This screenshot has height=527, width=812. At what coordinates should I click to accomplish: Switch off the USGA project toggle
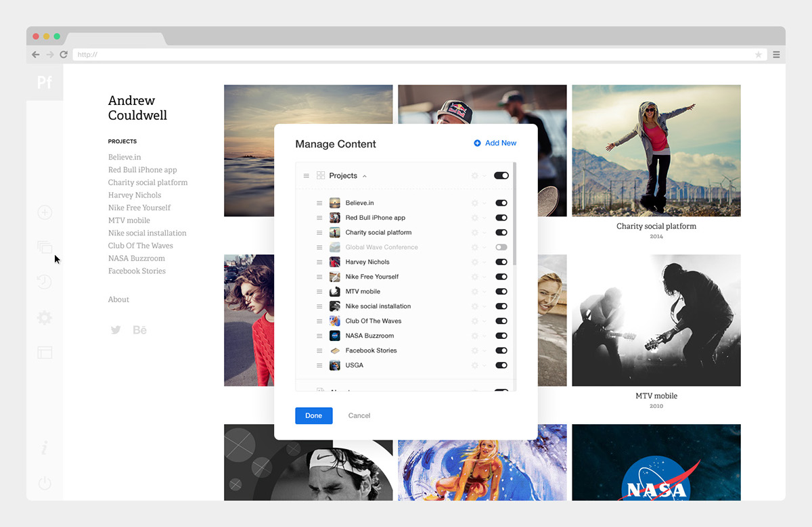(501, 365)
